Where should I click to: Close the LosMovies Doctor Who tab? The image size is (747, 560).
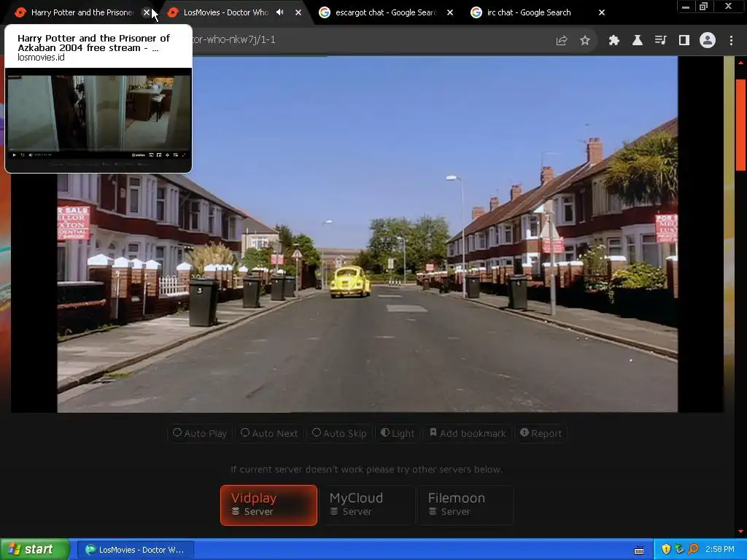pyautogui.click(x=298, y=12)
